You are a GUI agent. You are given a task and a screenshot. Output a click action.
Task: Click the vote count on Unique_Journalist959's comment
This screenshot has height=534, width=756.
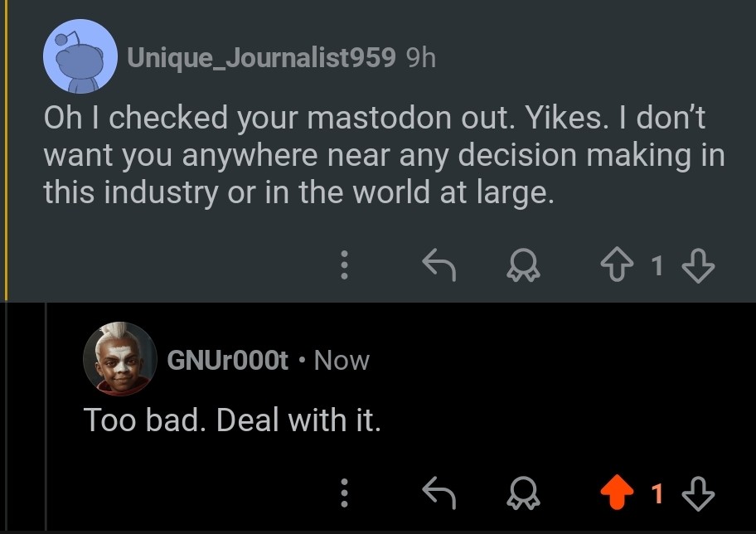click(657, 266)
